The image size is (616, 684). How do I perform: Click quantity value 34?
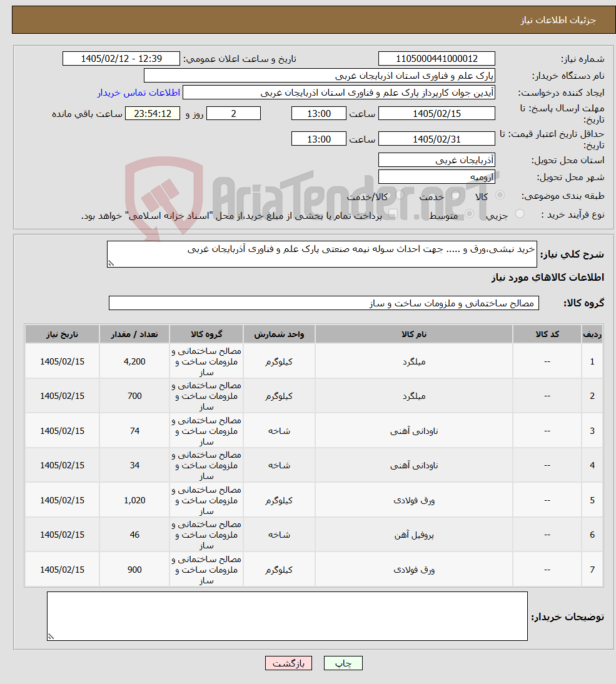click(134, 465)
